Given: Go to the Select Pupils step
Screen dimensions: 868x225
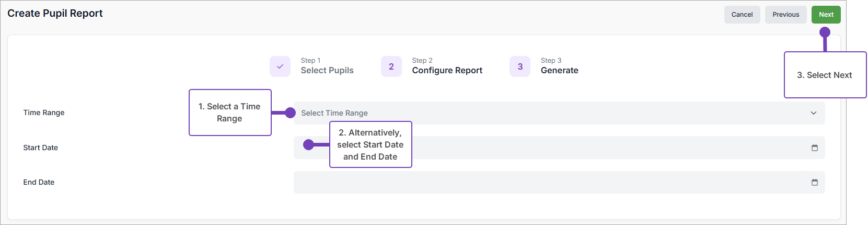Looking at the screenshot, I should coord(327,70).
